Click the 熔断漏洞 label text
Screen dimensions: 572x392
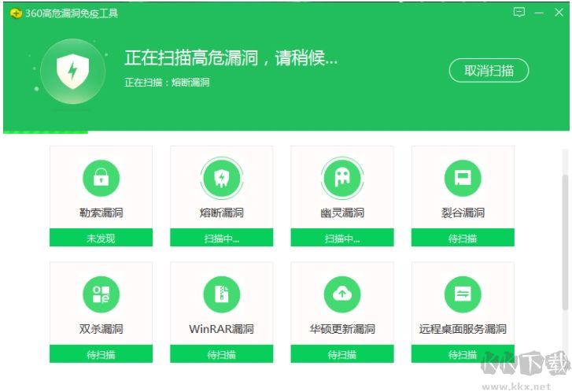click(x=221, y=213)
